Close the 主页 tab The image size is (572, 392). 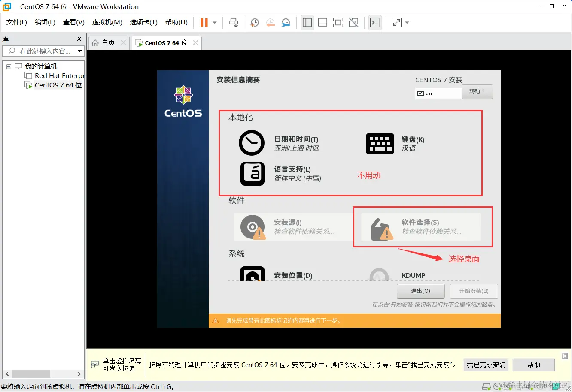tap(124, 43)
